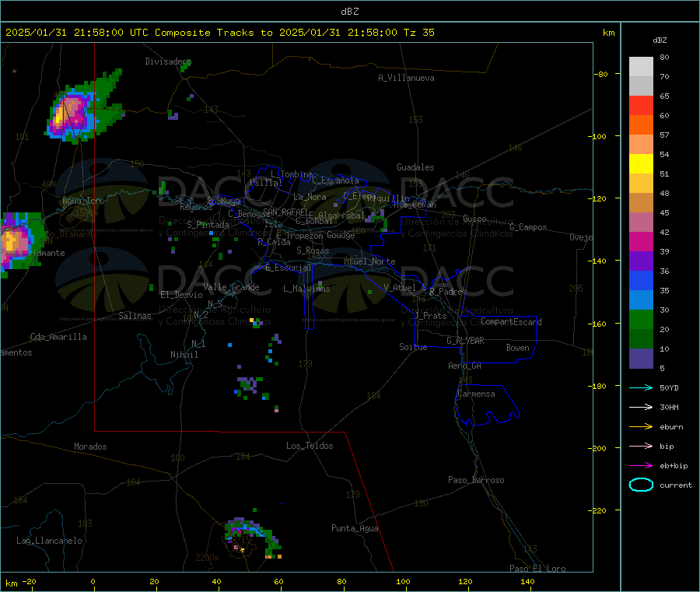
Task: Click the cyan 'current' ellipse legend symbol
Action: (x=641, y=485)
